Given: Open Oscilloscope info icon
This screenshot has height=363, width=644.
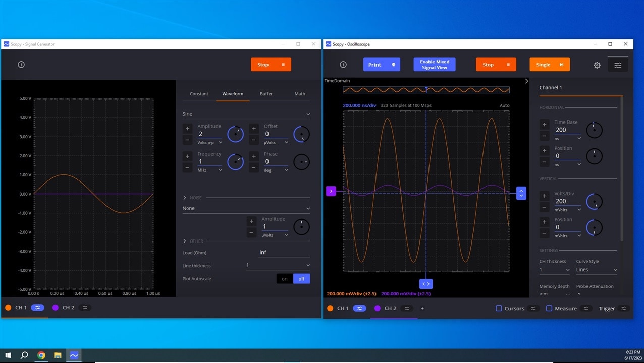Looking at the screenshot, I should pos(343,65).
